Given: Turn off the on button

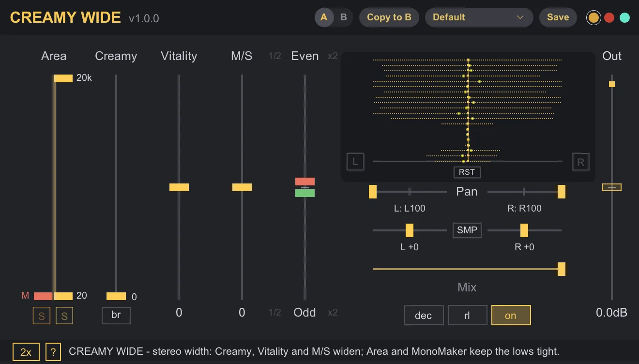Looking at the screenshot, I should tap(511, 316).
